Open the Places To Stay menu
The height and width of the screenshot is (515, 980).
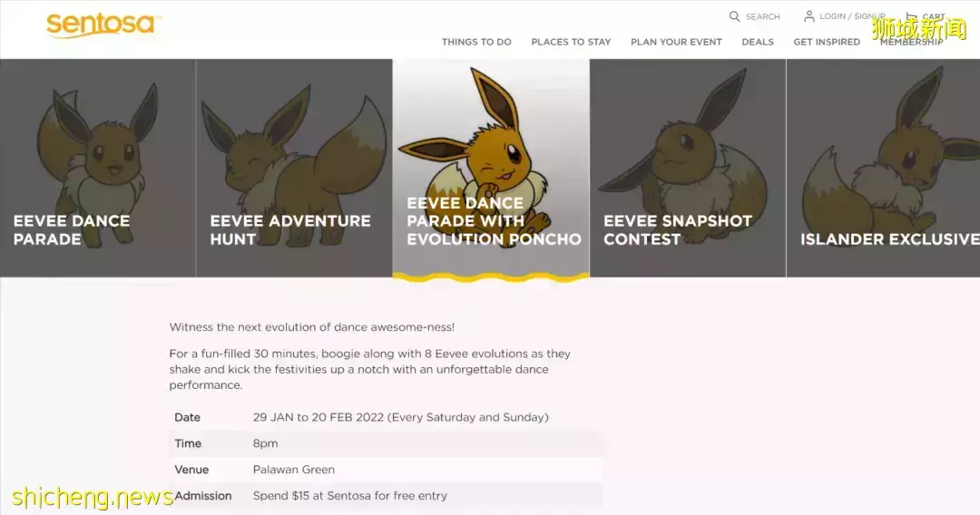(571, 42)
